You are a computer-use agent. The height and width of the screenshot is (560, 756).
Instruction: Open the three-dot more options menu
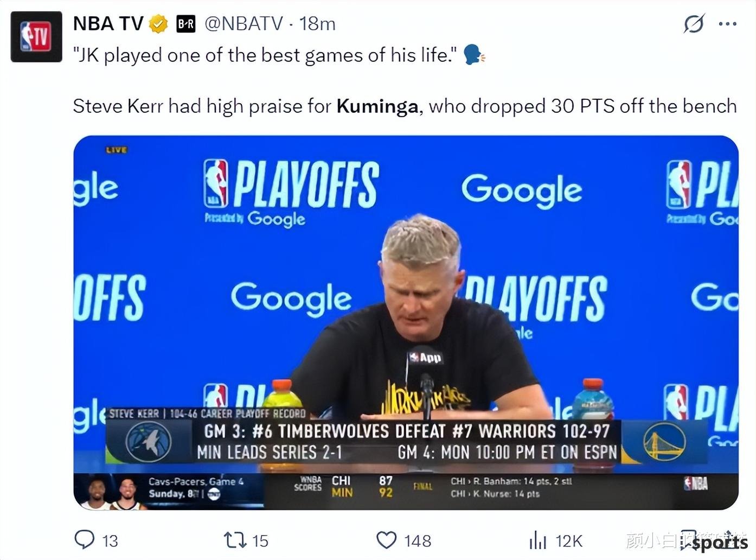pos(727,24)
